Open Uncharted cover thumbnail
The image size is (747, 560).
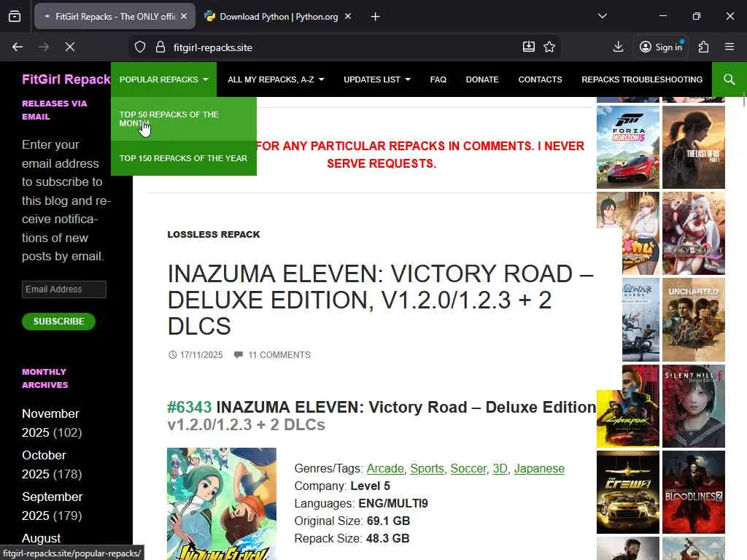[694, 320]
